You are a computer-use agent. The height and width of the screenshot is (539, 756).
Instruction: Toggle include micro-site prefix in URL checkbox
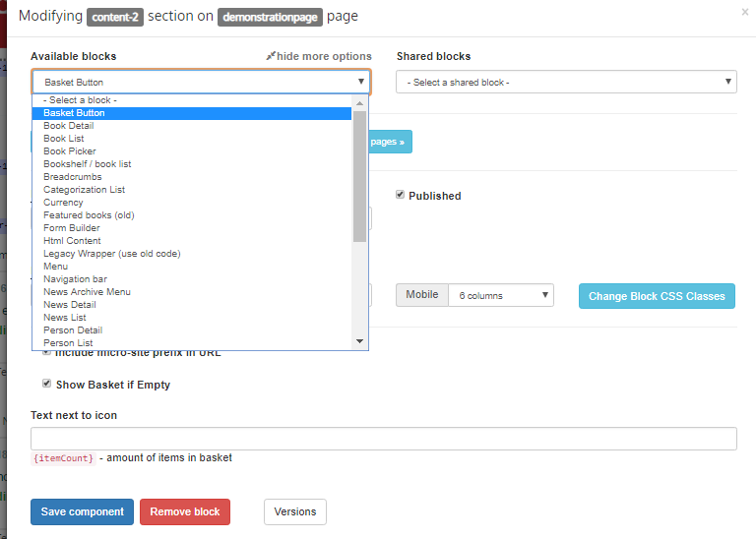point(46,351)
